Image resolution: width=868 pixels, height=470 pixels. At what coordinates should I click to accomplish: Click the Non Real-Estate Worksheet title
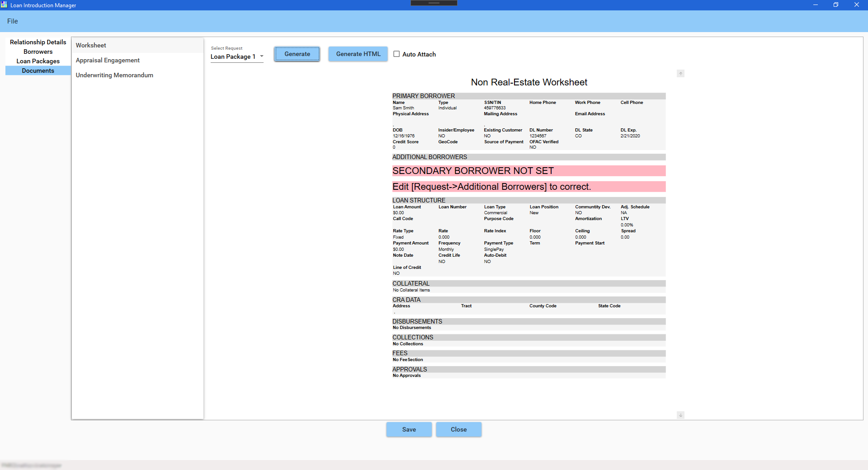pyautogui.click(x=529, y=82)
